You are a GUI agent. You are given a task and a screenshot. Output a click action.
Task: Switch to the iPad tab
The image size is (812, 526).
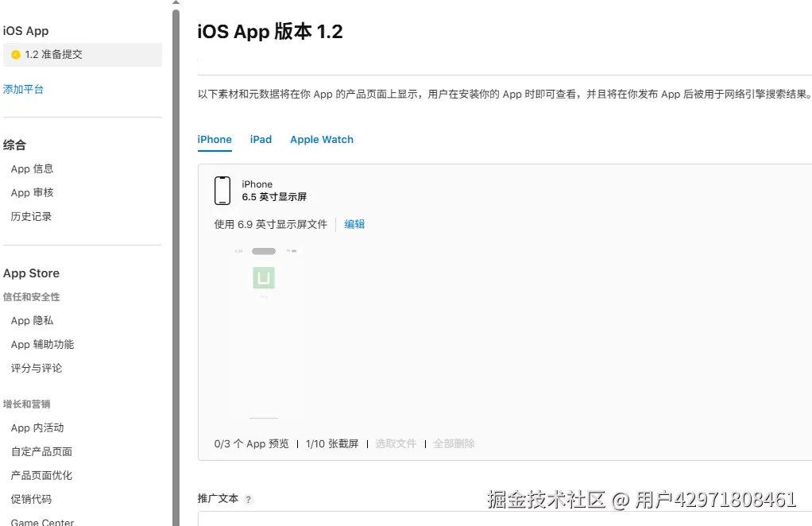(x=261, y=140)
